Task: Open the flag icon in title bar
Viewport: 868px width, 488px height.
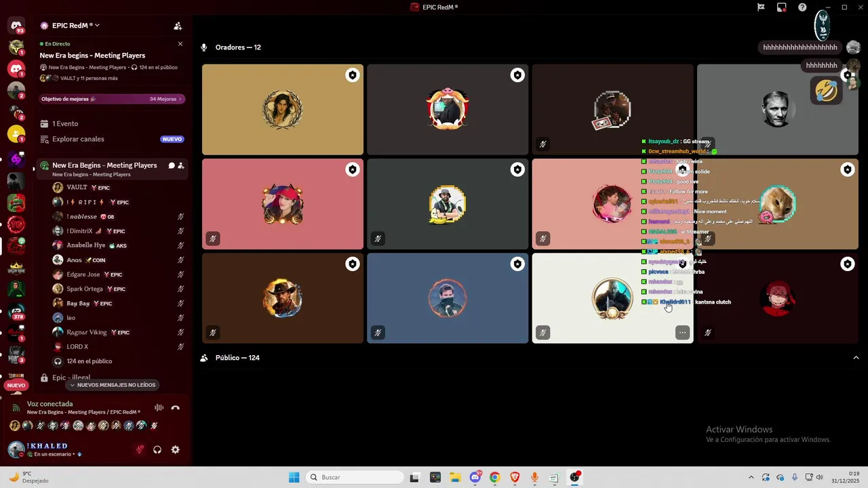Action: pyautogui.click(x=762, y=7)
